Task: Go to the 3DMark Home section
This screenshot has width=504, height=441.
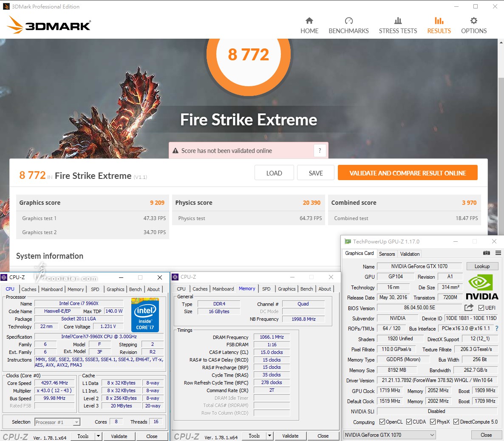Action: click(309, 26)
